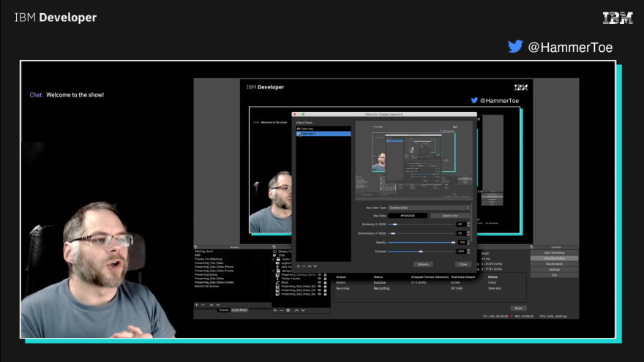This screenshot has width=644, height=362.
Task: Adjust the Similarity value stepper
Action: pyautogui.click(x=468, y=225)
